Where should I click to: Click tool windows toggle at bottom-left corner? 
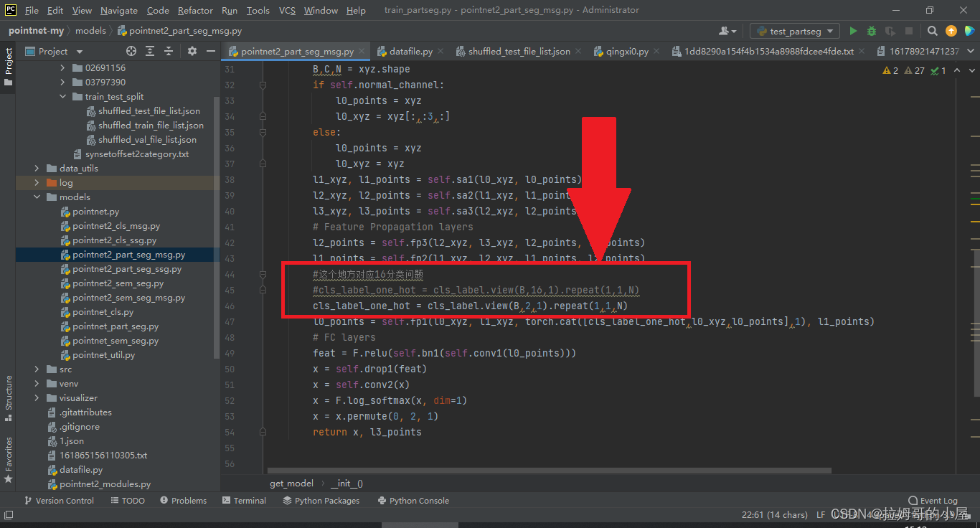click(x=9, y=514)
